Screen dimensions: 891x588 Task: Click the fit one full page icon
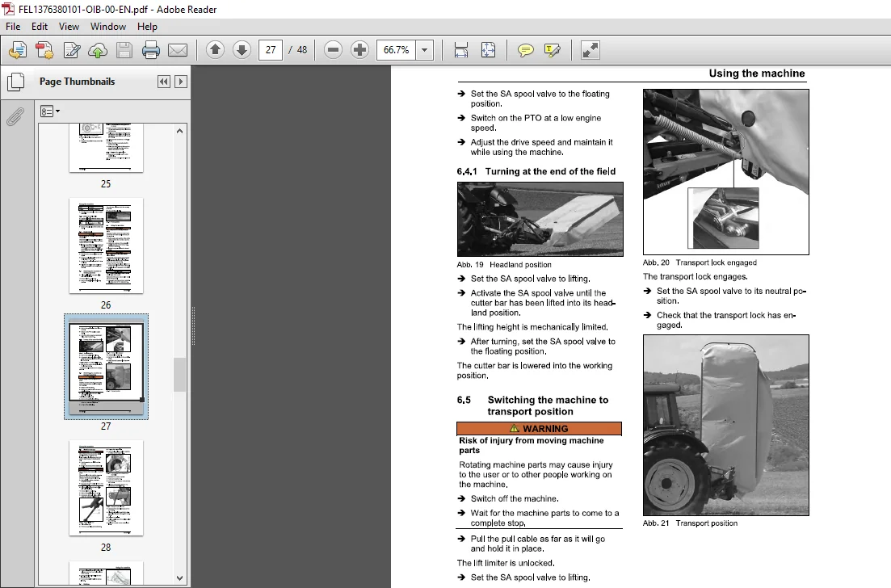point(488,50)
